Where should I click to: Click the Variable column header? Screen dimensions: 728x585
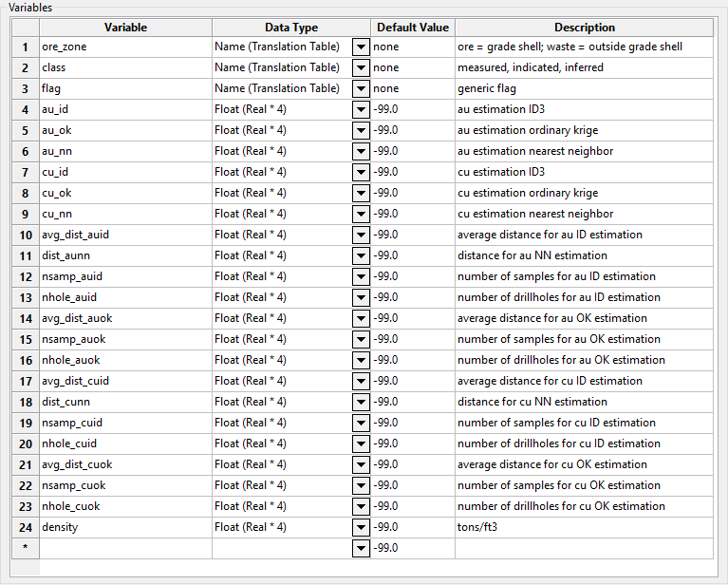click(125, 28)
